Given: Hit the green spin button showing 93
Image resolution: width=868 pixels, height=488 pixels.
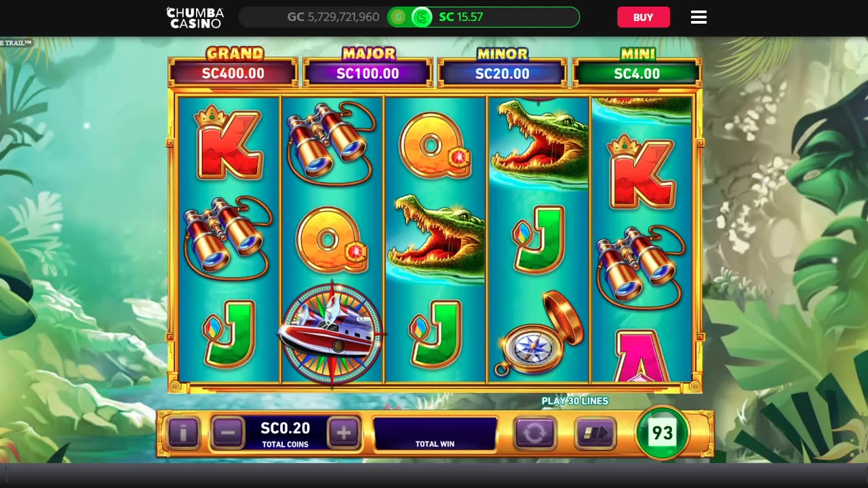Looking at the screenshot, I should 662,432.
